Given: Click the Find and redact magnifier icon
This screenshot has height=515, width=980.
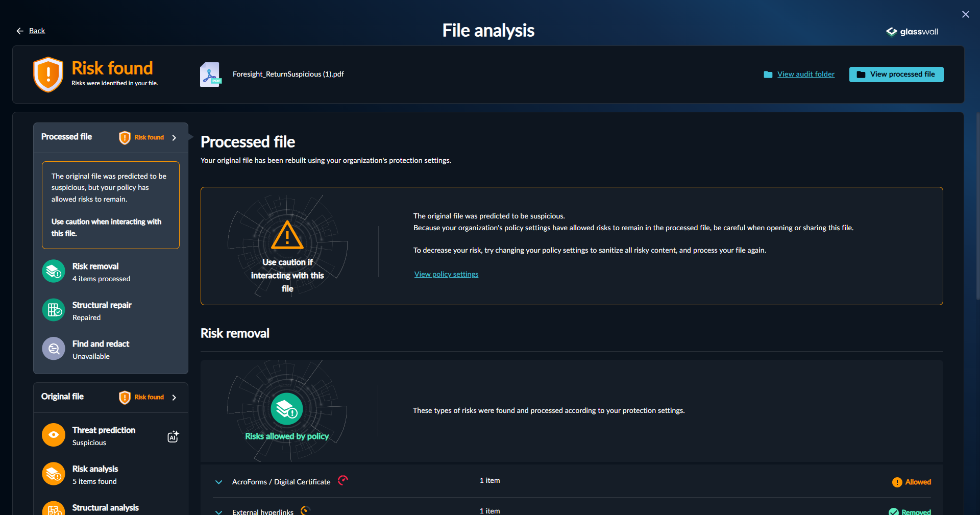Looking at the screenshot, I should pos(53,349).
